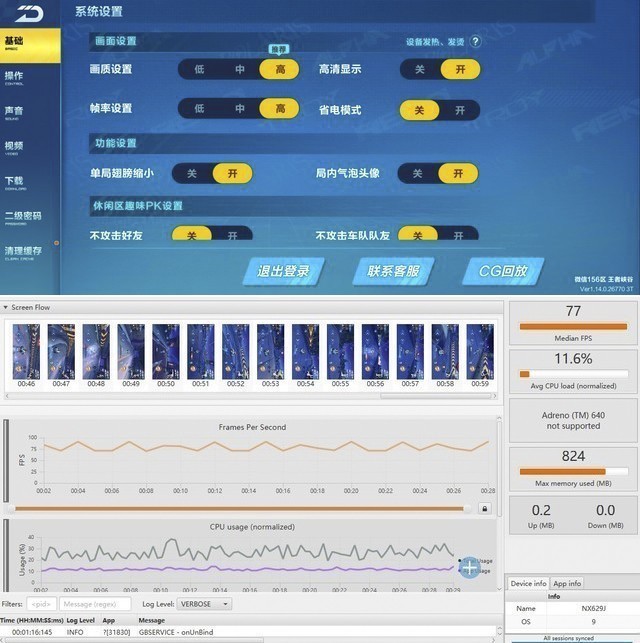Turn on power saving mode (省电模式 开)
Viewport: 640px width, 643px height.
pos(460,110)
